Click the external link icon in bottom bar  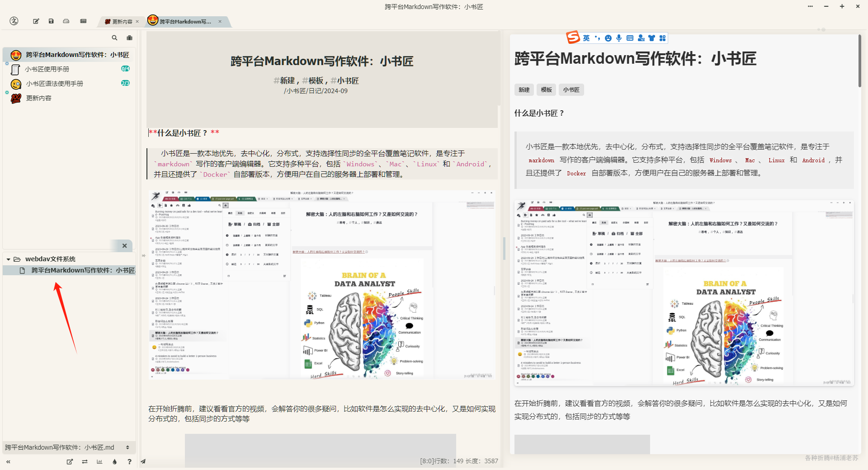coord(70,461)
